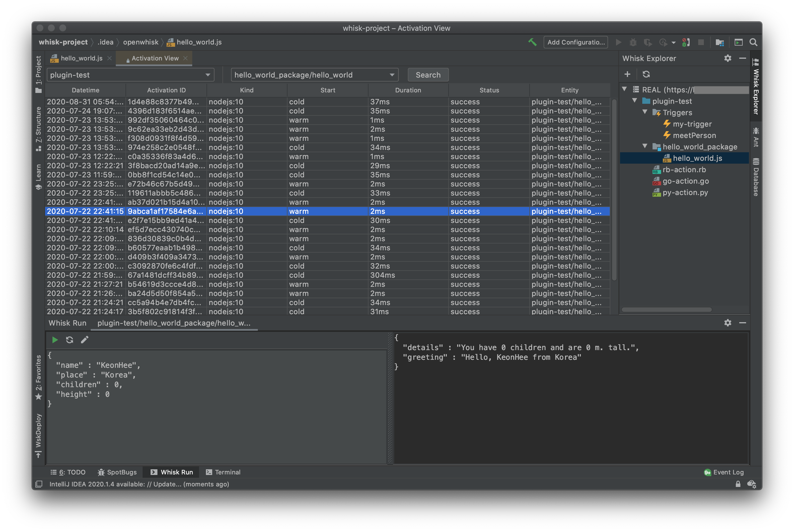Screen dimensions: 794x532
Task: Open the plugin-test namespace dropdown
Action: click(x=208, y=75)
